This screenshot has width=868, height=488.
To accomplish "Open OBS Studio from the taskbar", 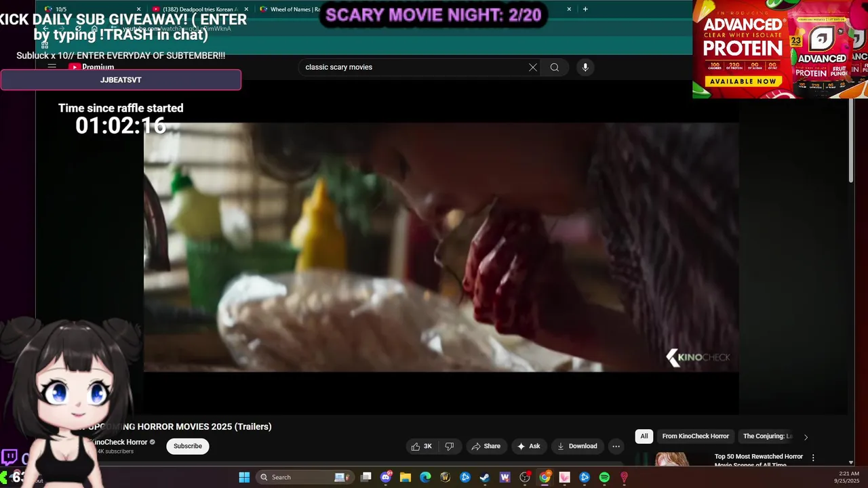I will 525,477.
